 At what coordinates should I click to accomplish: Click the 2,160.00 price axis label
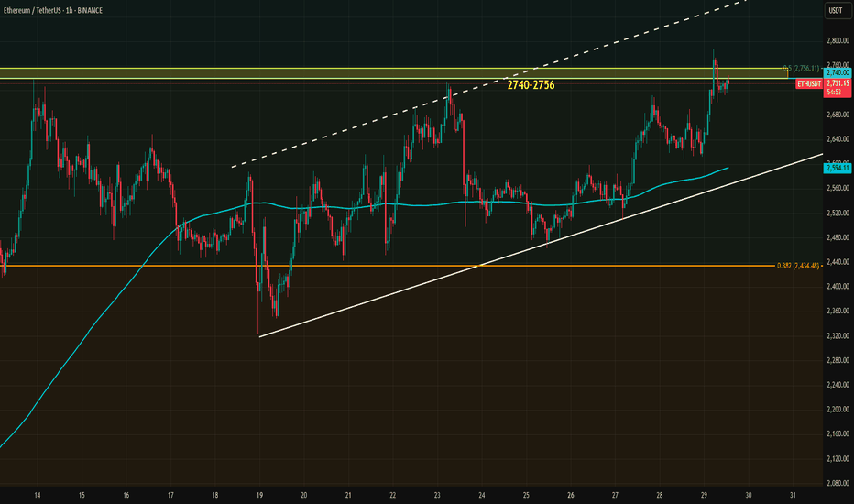(838, 434)
